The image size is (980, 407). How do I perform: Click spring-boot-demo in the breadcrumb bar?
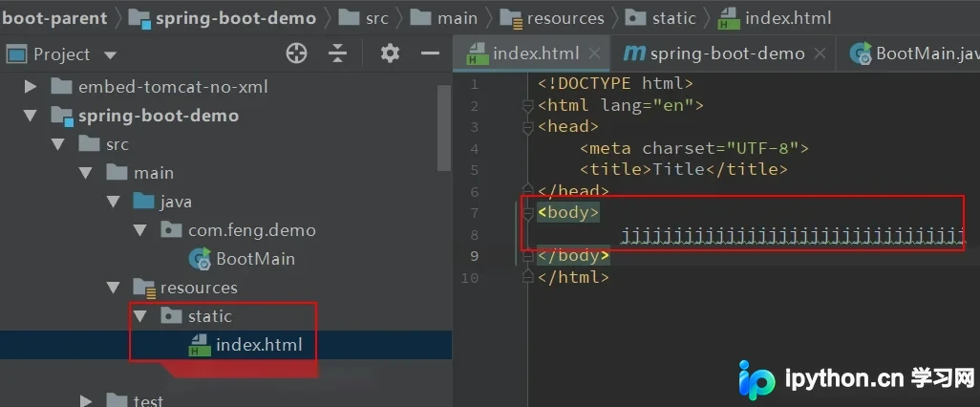coord(236,18)
